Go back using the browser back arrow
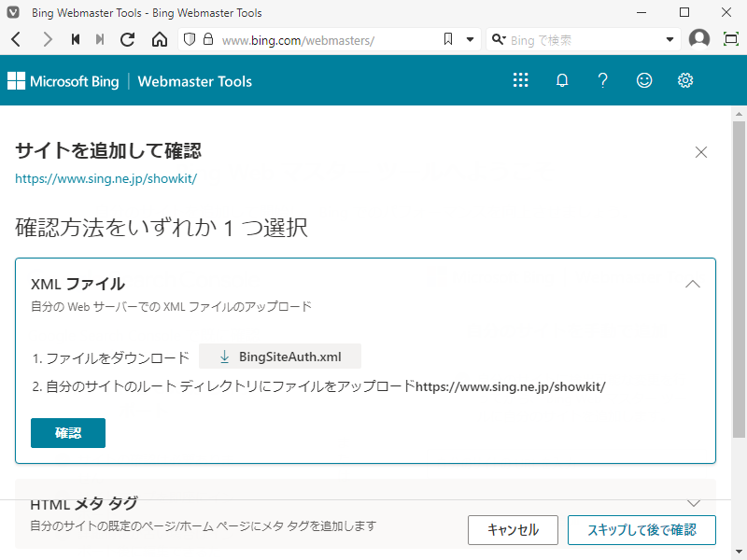 click(x=16, y=39)
